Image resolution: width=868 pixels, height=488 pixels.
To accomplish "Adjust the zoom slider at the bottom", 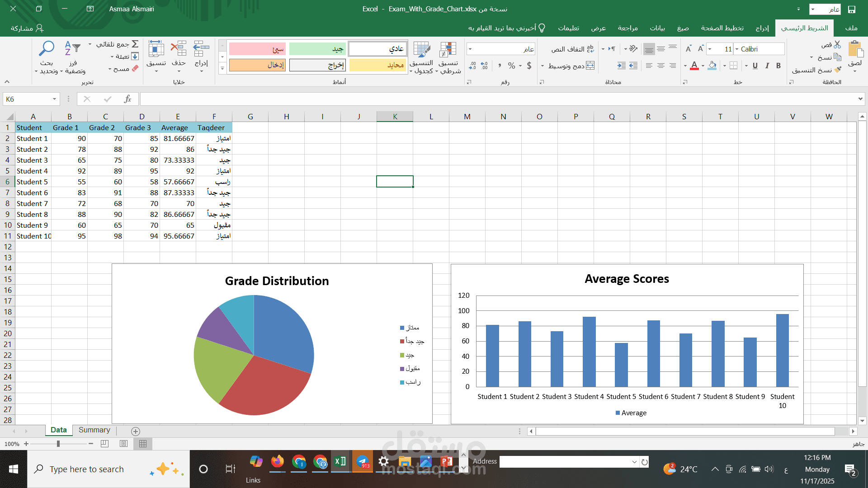I will (59, 444).
